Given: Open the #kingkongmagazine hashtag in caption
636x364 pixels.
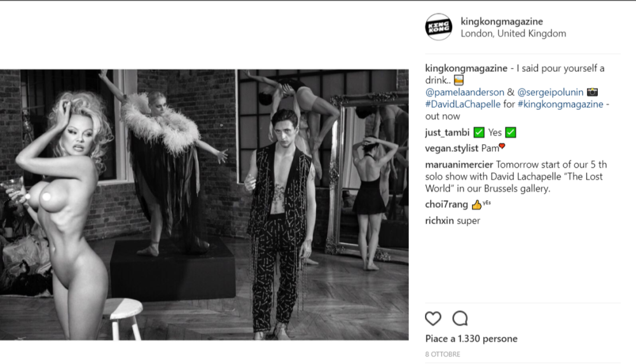Looking at the screenshot, I should coord(560,104).
